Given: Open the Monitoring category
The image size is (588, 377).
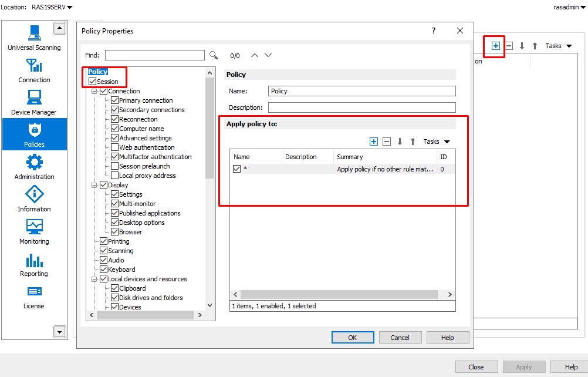Looking at the screenshot, I should click(34, 231).
